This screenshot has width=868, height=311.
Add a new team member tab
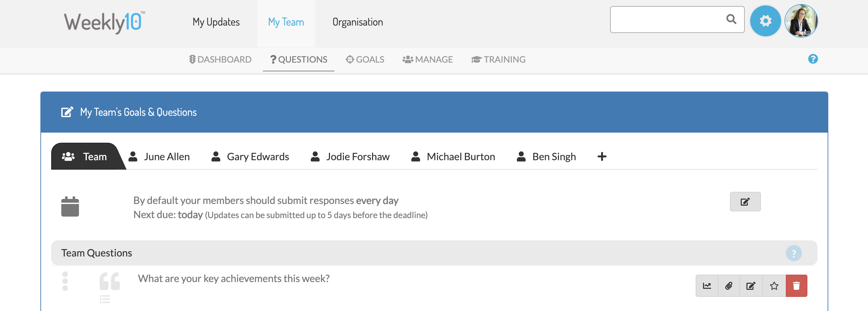click(x=602, y=157)
